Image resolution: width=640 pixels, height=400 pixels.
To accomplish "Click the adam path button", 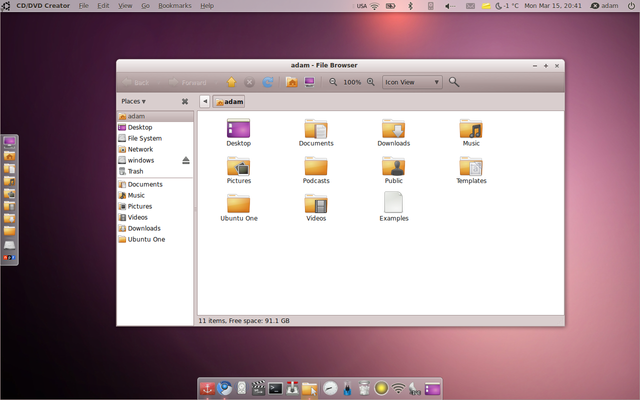I will click(x=229, y=101).
